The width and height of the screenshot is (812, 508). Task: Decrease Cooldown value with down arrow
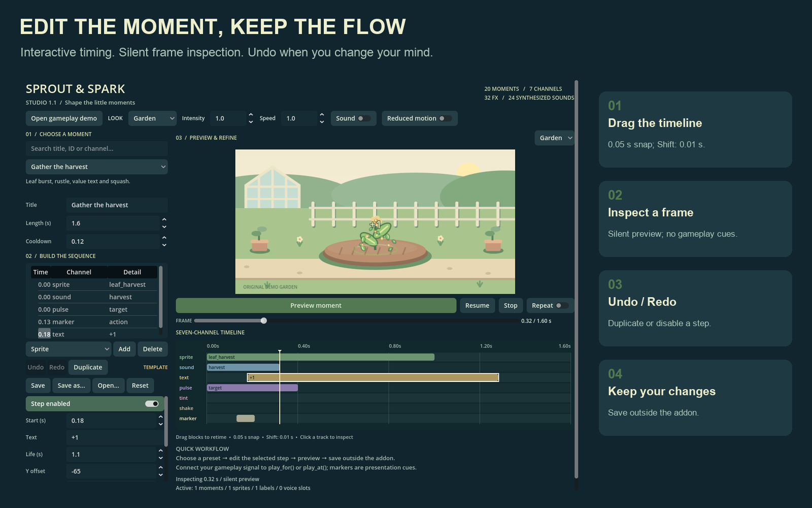pyautogui.click(x=164, y=245)
